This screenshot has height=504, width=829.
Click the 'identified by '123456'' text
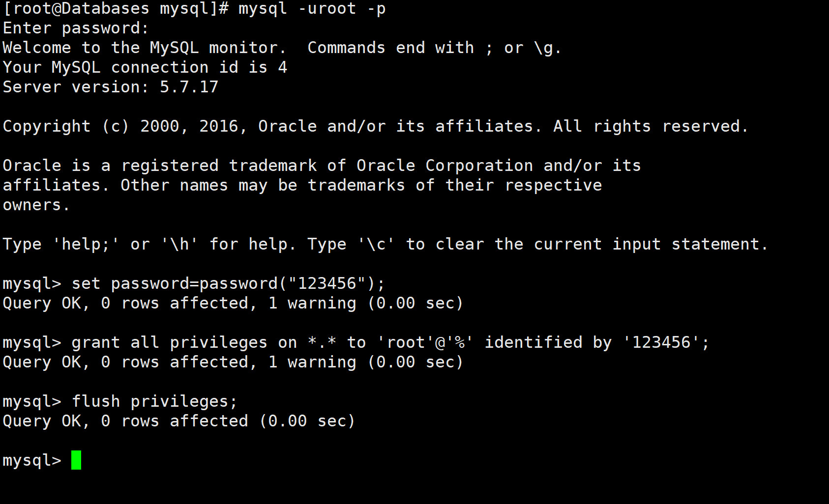point(597,342)
